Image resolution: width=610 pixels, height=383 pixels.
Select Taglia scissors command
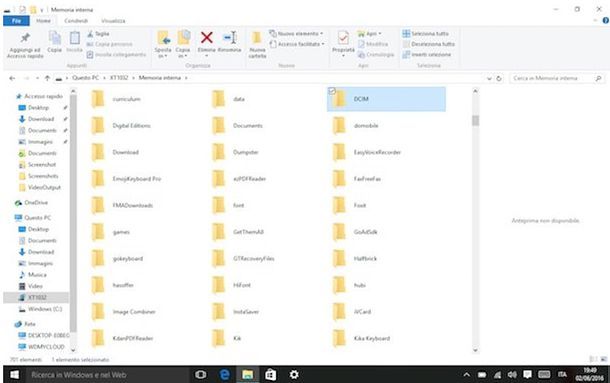(x=98, y=34)
